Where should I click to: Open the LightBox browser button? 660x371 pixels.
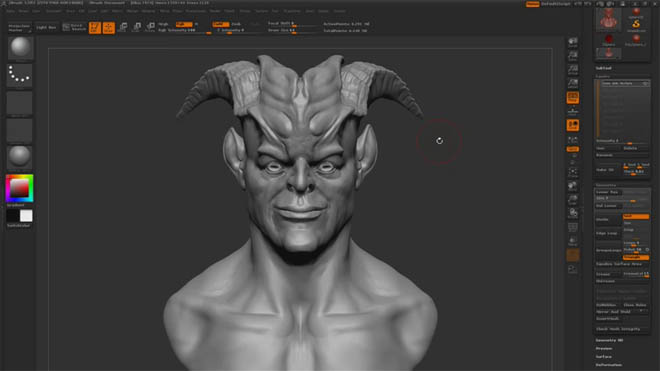46,27
